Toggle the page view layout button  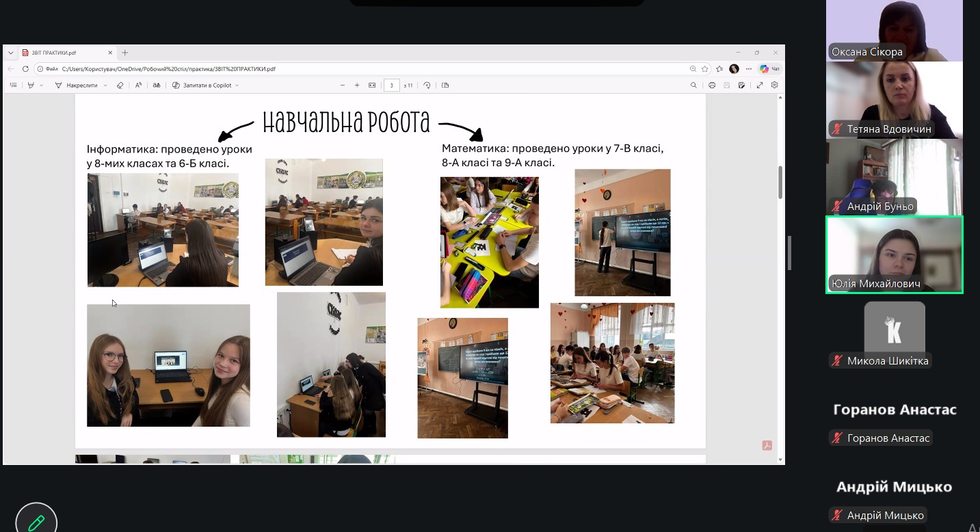445,85
